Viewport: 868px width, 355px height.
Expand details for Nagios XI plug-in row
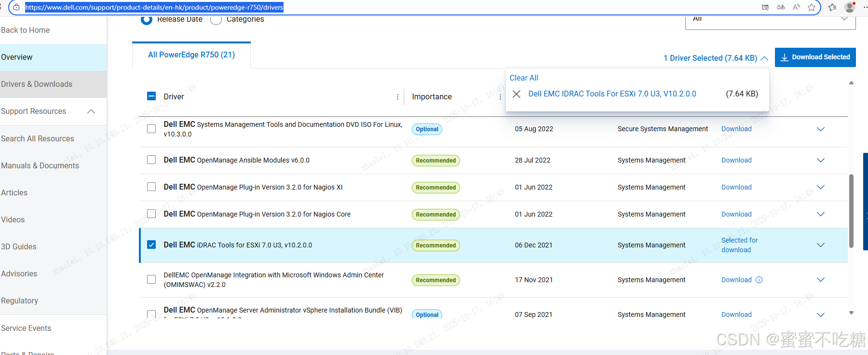click(821, 187)
